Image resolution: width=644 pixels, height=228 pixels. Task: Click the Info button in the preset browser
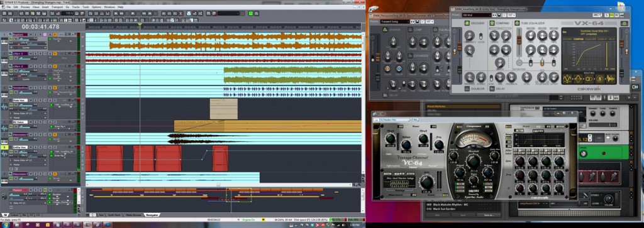[x=437, y=215]
